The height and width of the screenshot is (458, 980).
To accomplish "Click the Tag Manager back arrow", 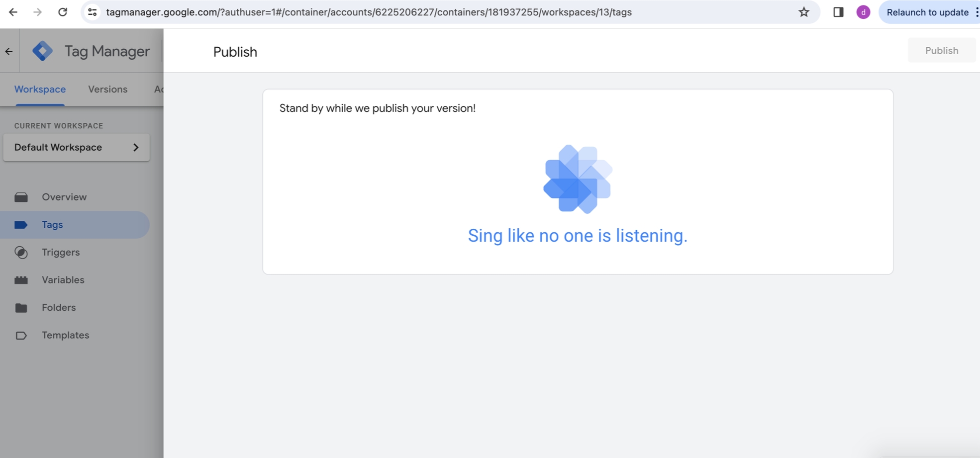I will pos(9,51).
